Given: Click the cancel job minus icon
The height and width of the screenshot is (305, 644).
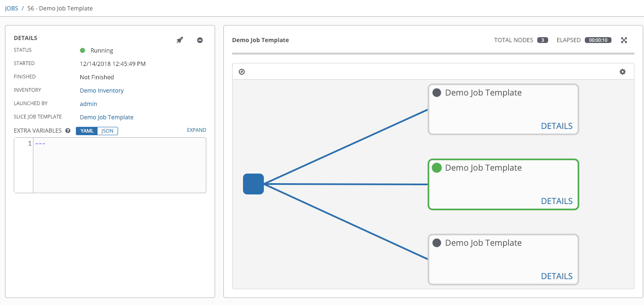Looking at the screenshot, I should click(200, 40).
